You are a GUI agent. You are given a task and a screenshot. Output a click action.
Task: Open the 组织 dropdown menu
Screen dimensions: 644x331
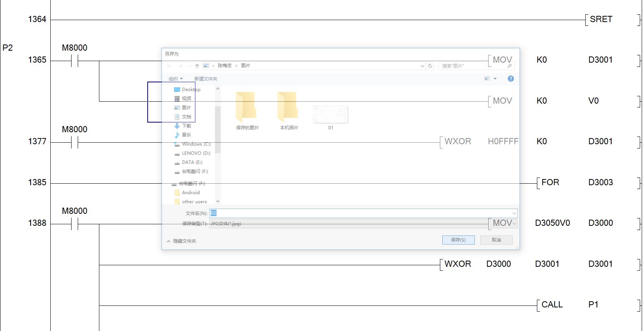175,79
